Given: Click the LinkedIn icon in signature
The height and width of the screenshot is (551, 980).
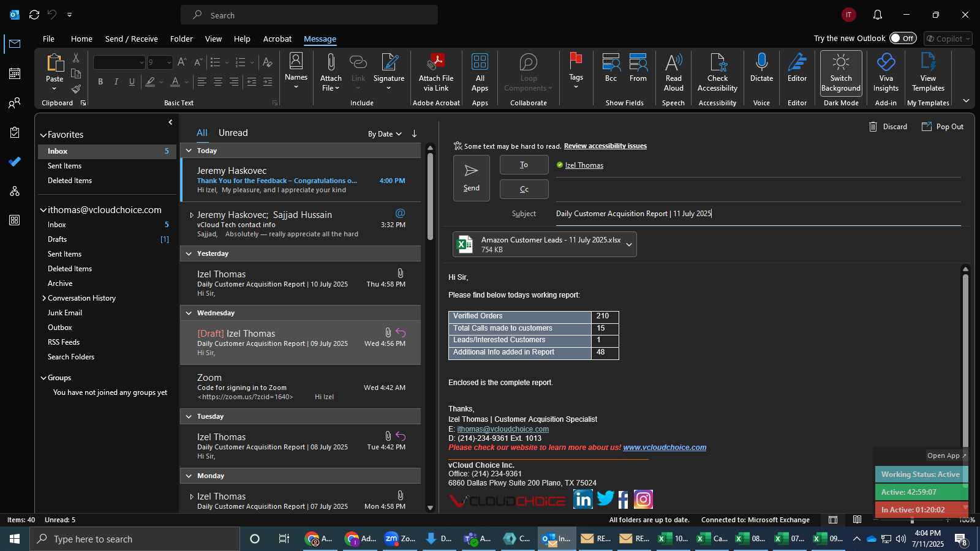Looking at the screenshot, I should [583, 500].
